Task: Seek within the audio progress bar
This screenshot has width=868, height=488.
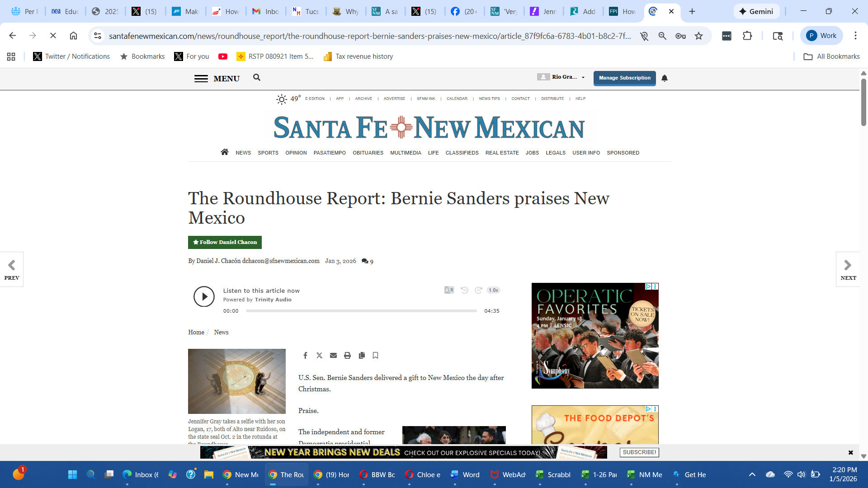Action: click(x=361, y=311)
